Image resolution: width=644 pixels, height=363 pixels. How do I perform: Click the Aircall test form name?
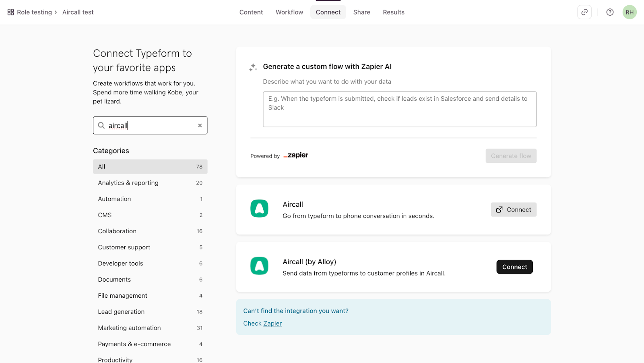click(78, 12)
